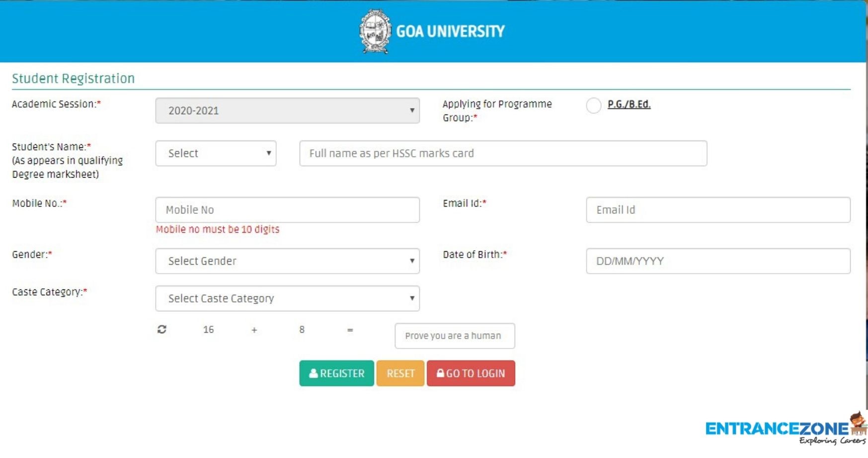868x458 pixels.
Task: Open the Select Gender dropdown
Action: click(287, 261)
